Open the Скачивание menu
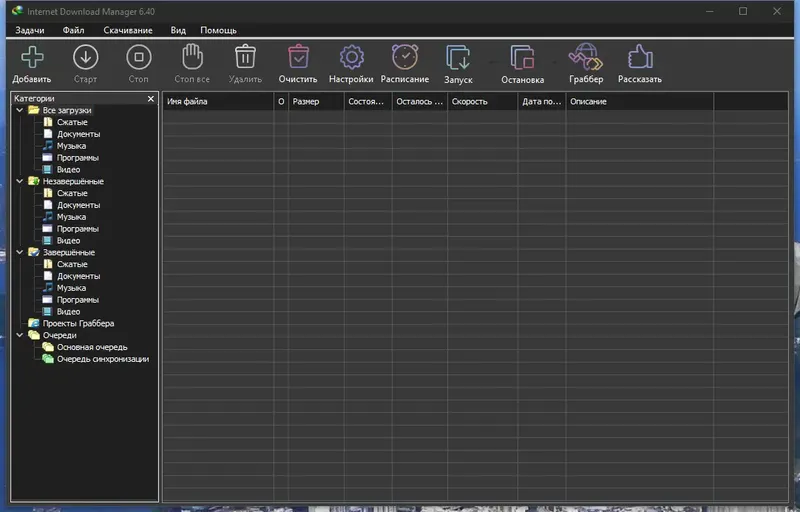The image size is (800, 512). [x=128, y=30]
